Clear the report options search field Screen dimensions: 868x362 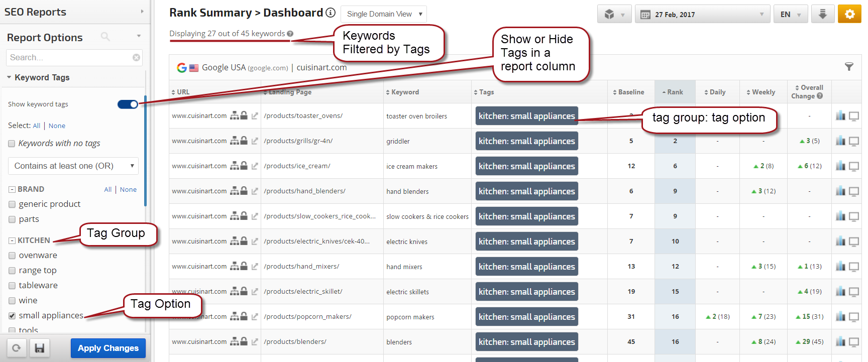(x=136, y=58)
